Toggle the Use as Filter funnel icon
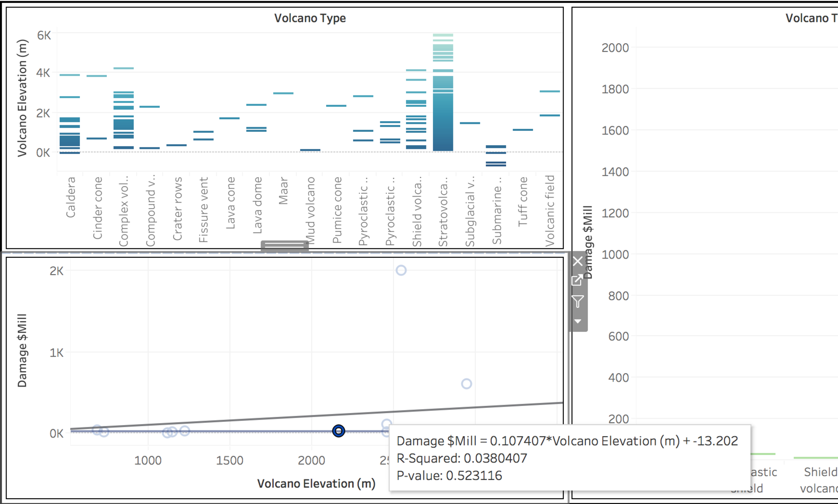The height and width of the screenshot is (504, 838). pos(577,301)
